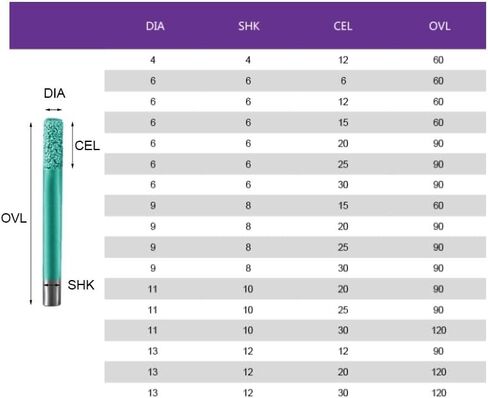Click the DIA double-arrow above the bit
Viewport: 488px width, 398px height.
[54, 109]
